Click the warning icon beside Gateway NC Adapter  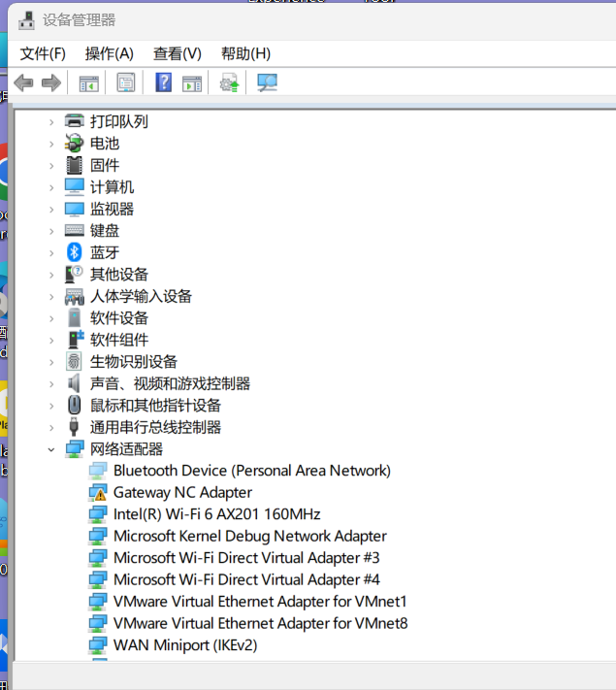(x=98, y=493)
